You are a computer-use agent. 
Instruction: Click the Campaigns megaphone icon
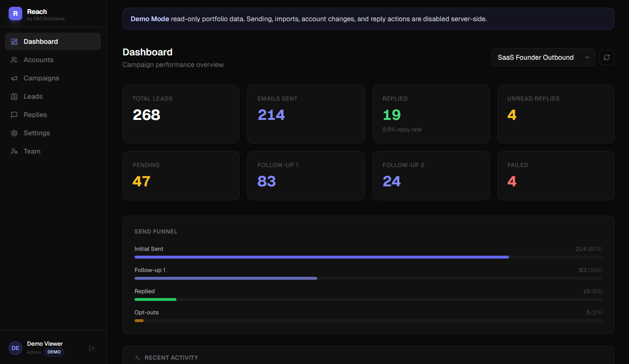point(14,78)
